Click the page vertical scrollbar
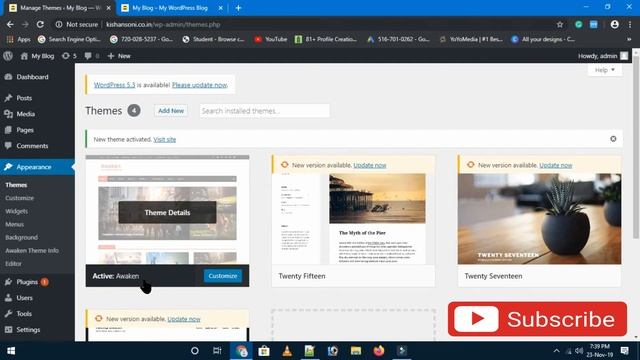This screenshot has width=640, height=360. click(636, 147)
